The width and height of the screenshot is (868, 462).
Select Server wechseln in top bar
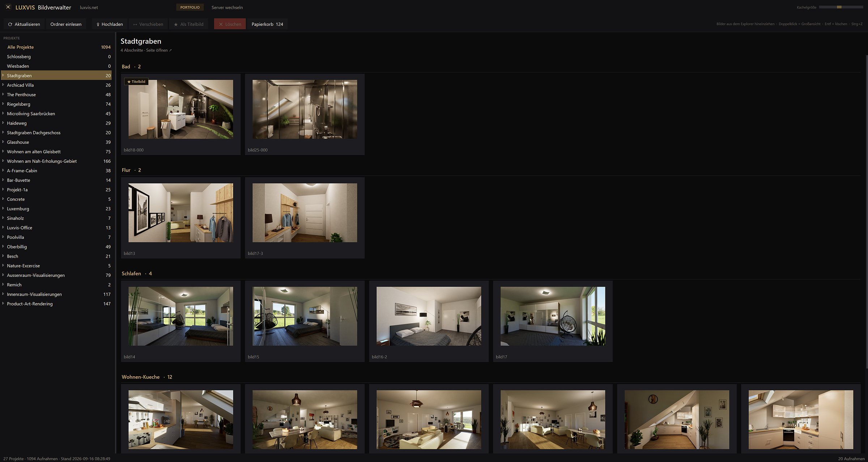pos(227,7)
